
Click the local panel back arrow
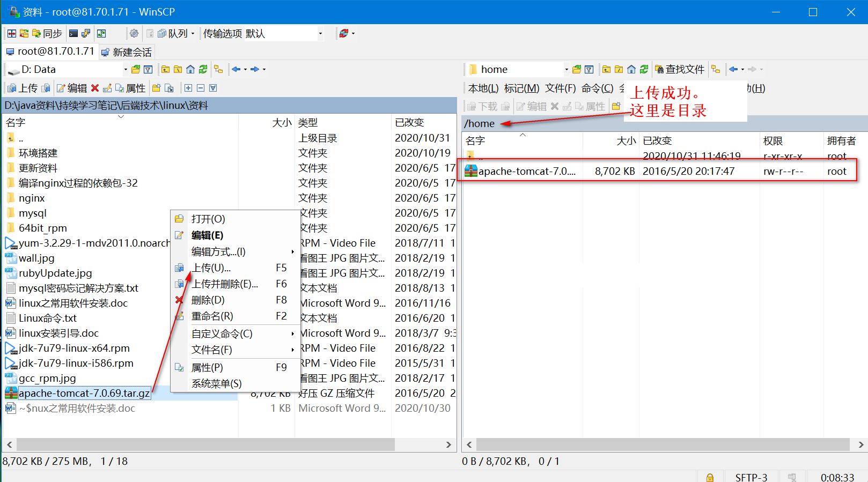pos(236,69)
